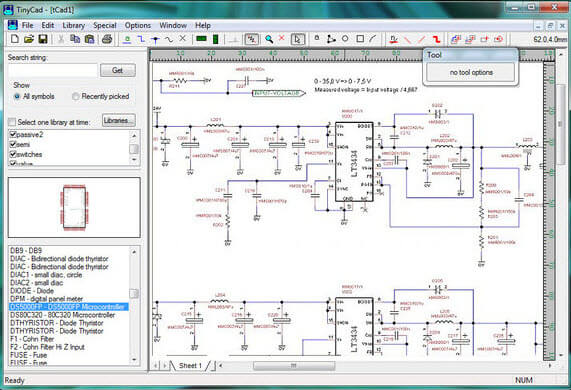Viewport: 571px width, 390px height.
Task: Click library list scroll down arrow
Action: [134, 159]
